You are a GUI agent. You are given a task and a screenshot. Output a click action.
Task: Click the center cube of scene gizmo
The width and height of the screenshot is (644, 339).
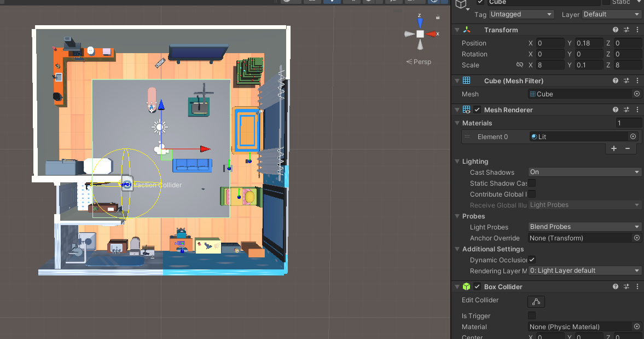pyautogui.click(x=420, y=34)
